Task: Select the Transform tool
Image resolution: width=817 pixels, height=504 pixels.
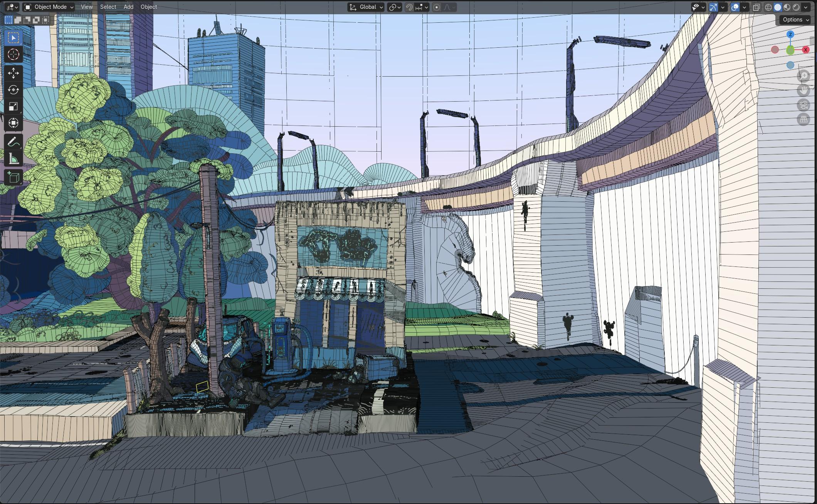Action: [13, 123]
